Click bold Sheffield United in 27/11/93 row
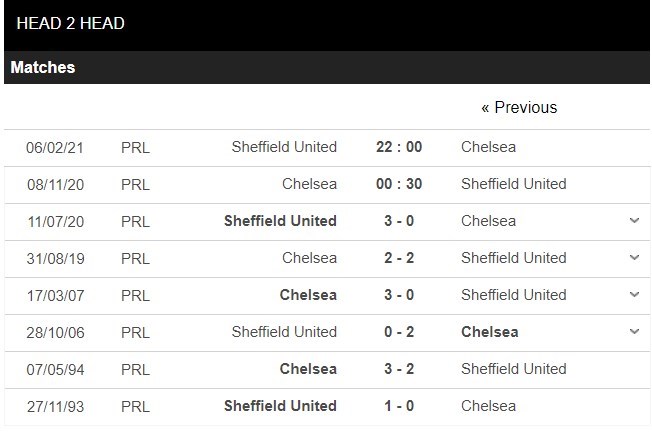652x433 pixels. pyautogui.click(x=280, y=406)
